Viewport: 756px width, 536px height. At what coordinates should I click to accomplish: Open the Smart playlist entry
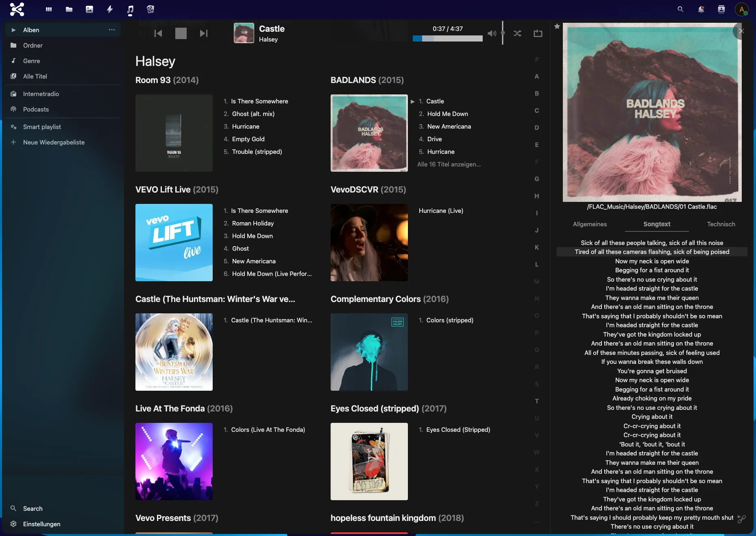click(41, 127)
